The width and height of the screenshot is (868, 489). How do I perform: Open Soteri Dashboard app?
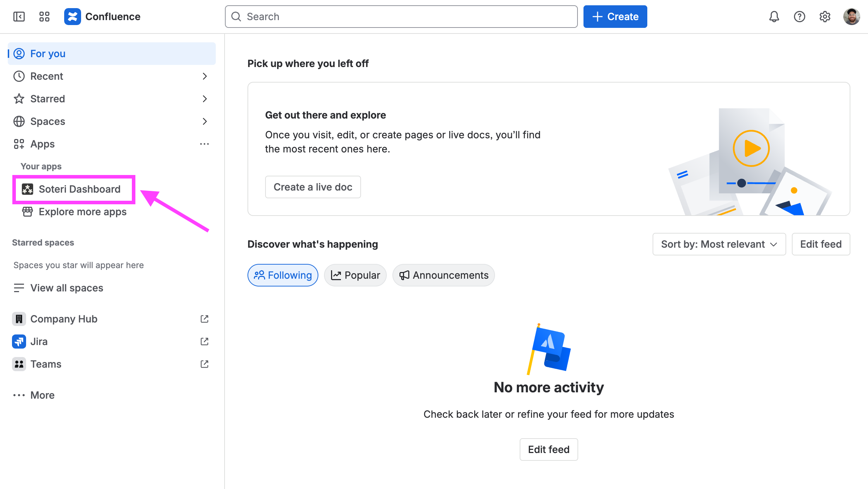79,189
